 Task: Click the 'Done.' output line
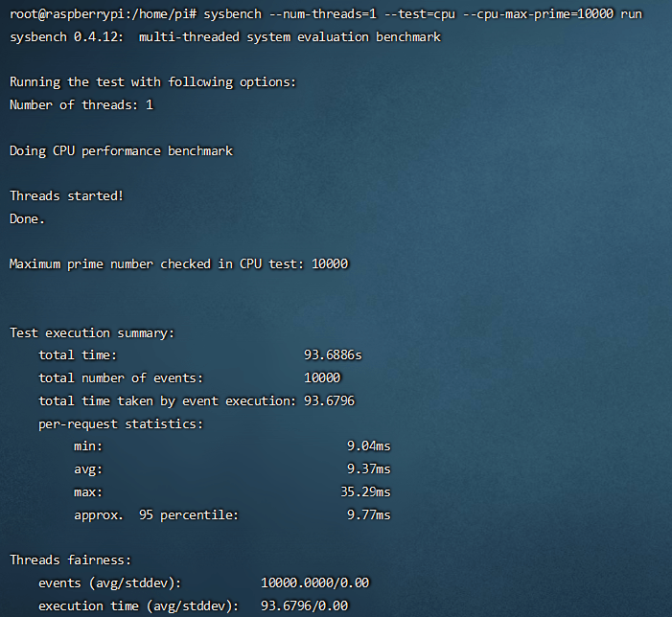click(28, 218)
